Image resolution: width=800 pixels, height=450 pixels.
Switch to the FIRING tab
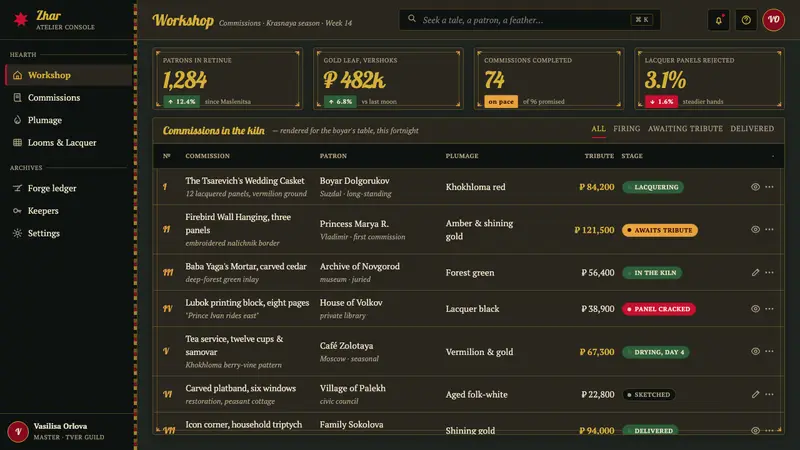click(x=627, y=129)
